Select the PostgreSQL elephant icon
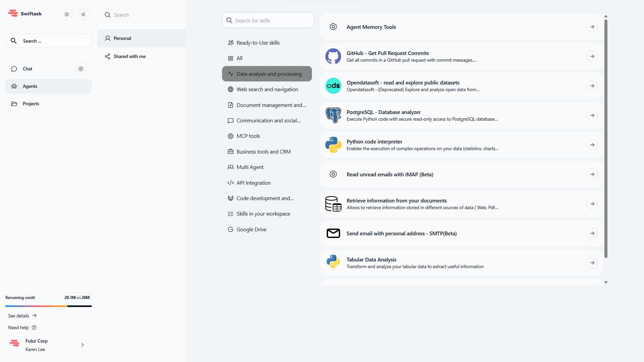Viewport: 644px width, 362px height. (x=333, y=115)
